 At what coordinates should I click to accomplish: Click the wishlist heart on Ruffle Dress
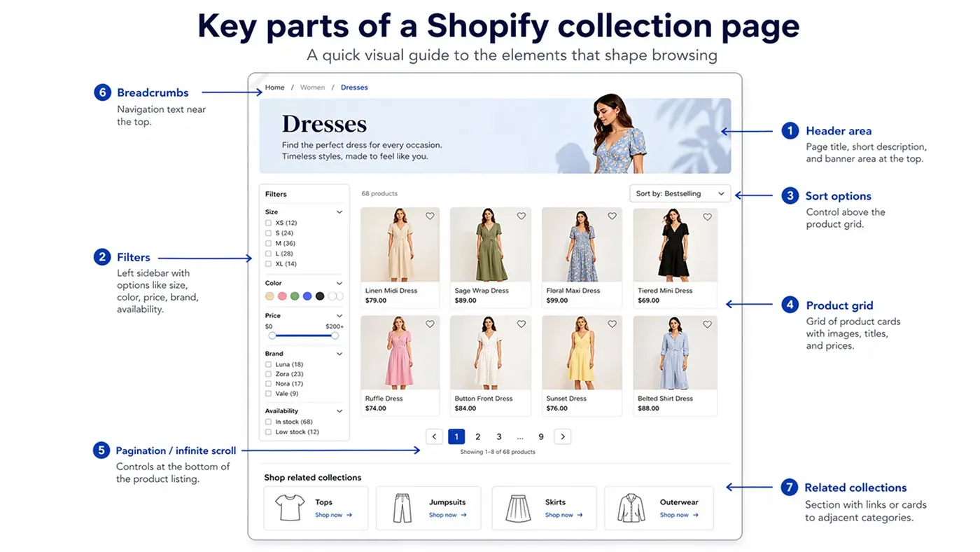click(430, 324)
